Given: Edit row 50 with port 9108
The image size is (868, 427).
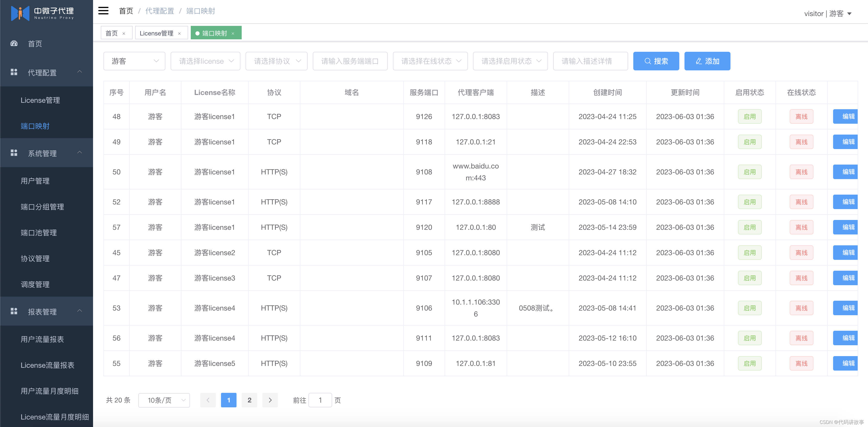Looking at the screenshot, I should click(x=845, y=172).
